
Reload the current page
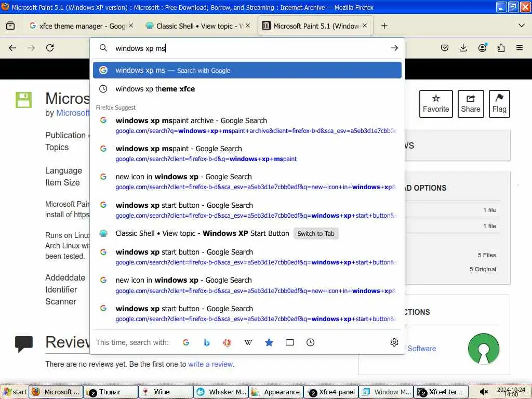[x=50, y=48]
